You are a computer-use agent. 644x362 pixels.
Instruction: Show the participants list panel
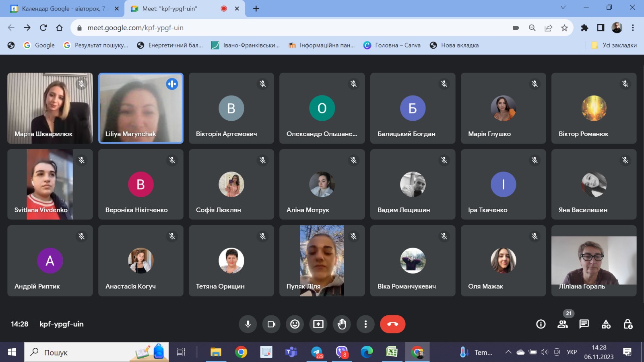[x=562, y=324]
